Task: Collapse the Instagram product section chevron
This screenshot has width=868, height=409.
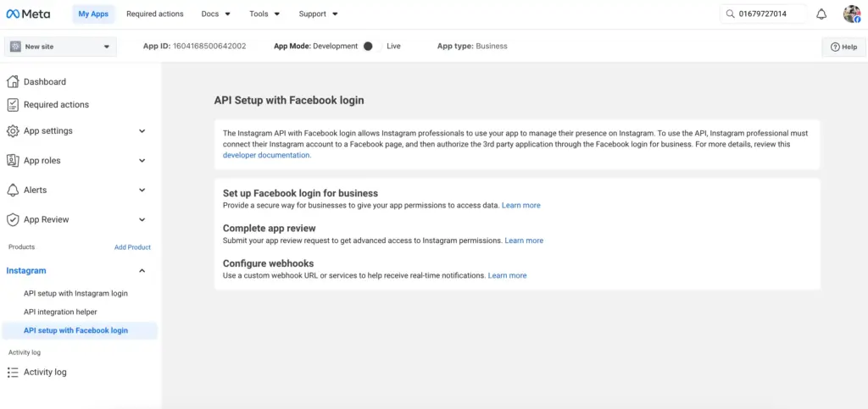Action: [x=142, y=271]
